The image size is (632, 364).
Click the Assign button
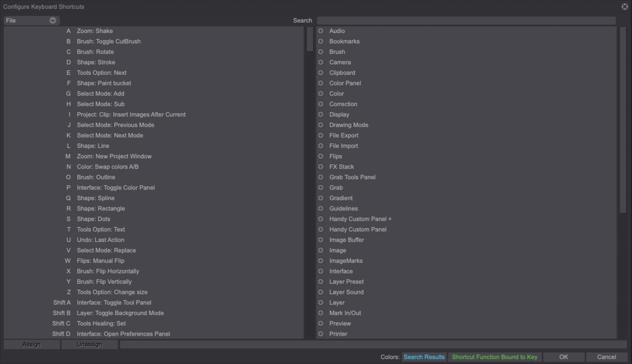[32, 344]
